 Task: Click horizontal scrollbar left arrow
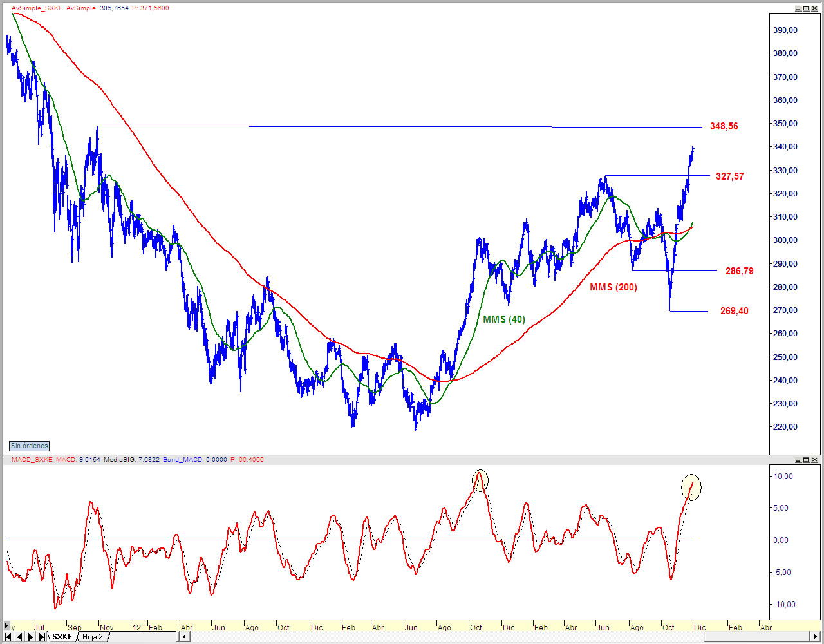[x=184, y=637]
